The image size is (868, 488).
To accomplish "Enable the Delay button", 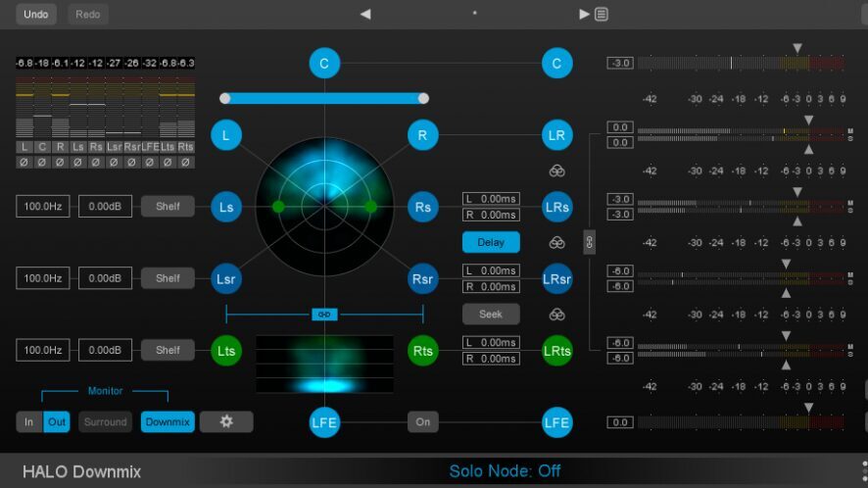I will pyautogui.click(x=491, y=242).
